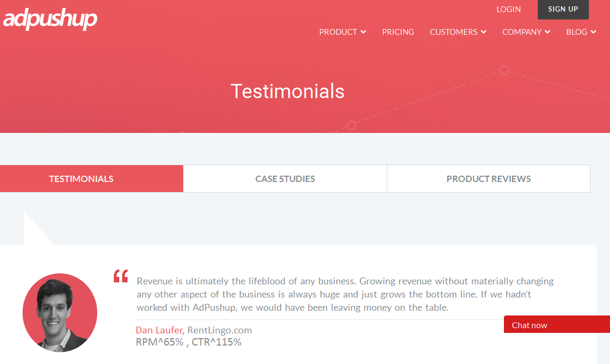
Task: Click the LOGIN link
Action: coord(508,9)
